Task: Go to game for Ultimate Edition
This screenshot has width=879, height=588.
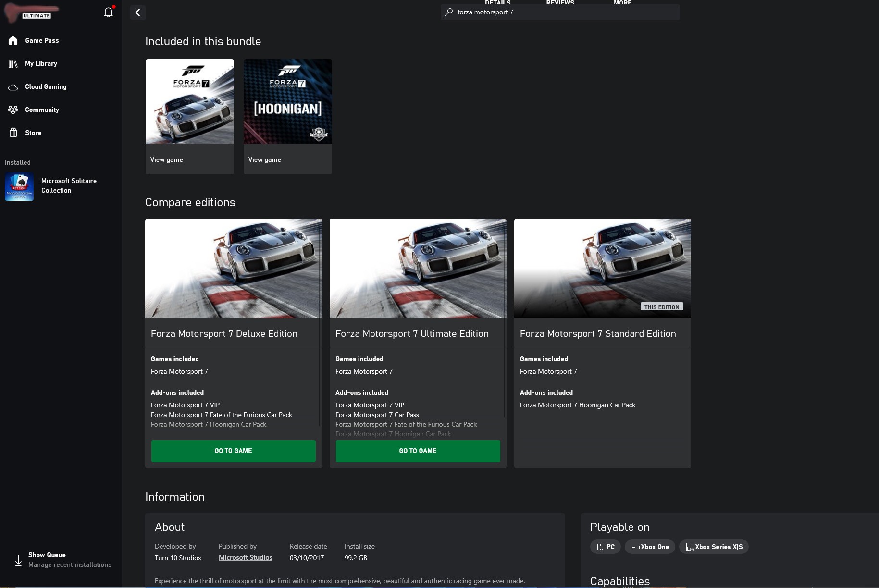Action: click(x=418, y=451)
